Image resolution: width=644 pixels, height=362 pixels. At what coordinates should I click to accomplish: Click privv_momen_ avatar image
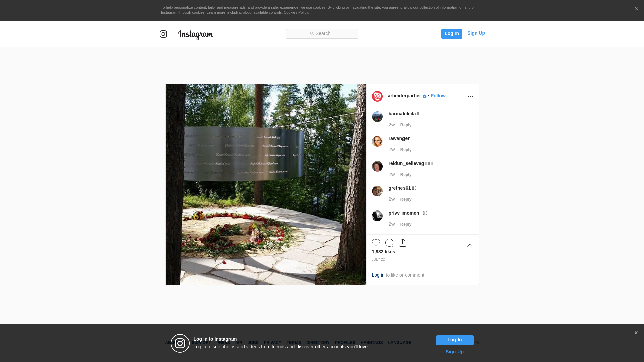(x=377, y=216)
